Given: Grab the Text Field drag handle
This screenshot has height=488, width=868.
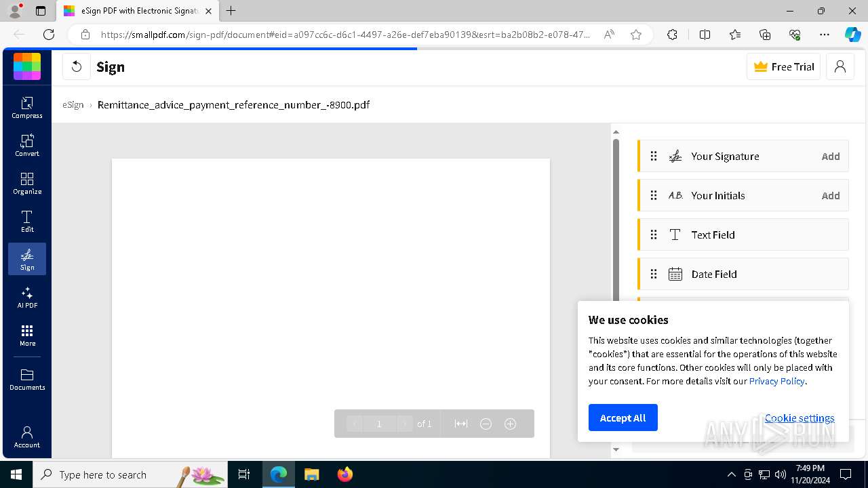Looking at the screenshot, I should 654,235.
